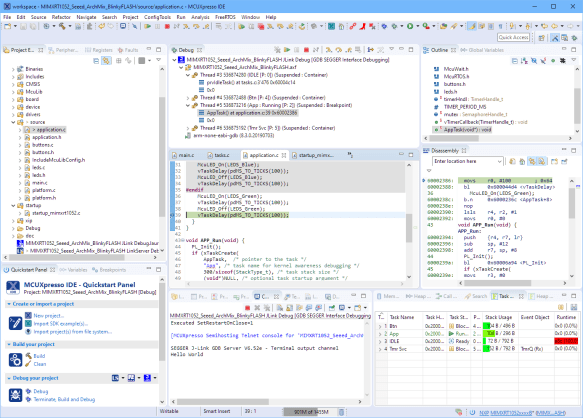583x418 pixels.
Task: Toggle Hide Fields in Outline toolbar
Action: tap(534, 61)
